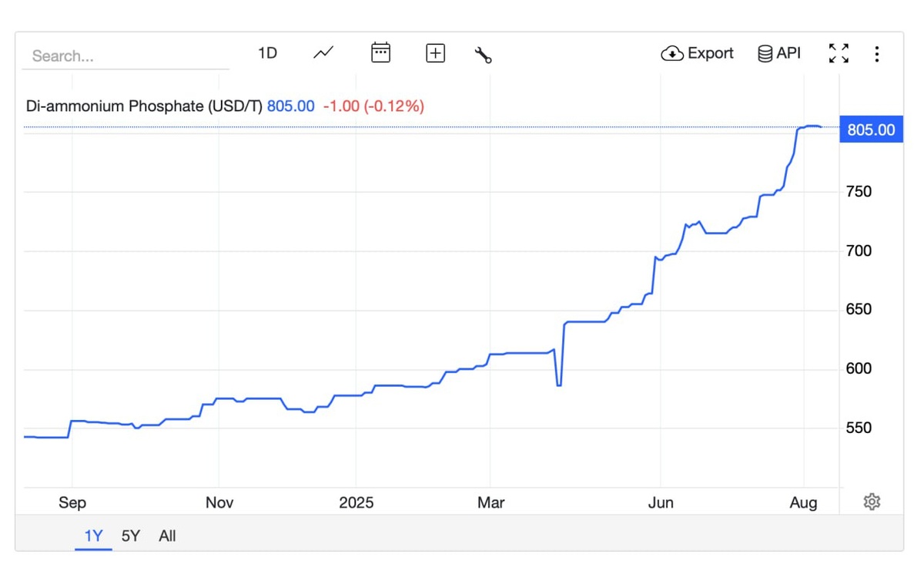
Task: Click the Export cloud download button
Action: click(698, 53)
